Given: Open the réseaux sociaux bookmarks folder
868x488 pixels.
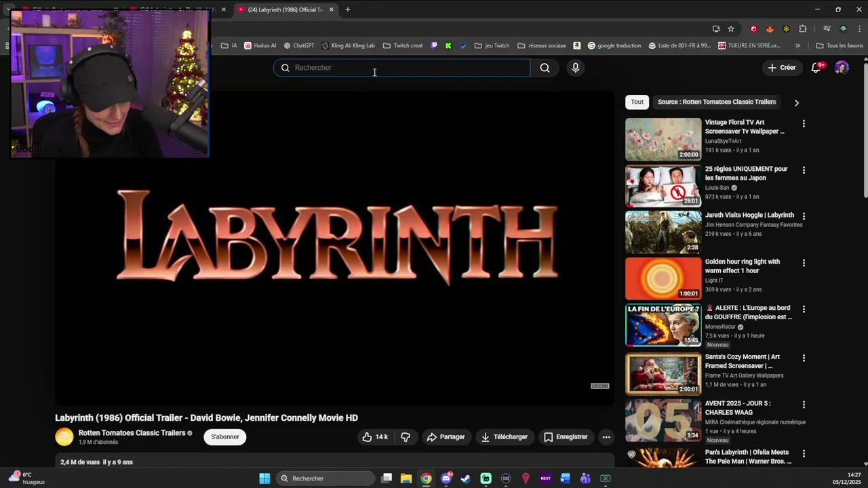Looking at the screenshot, I should click(542, 45).
